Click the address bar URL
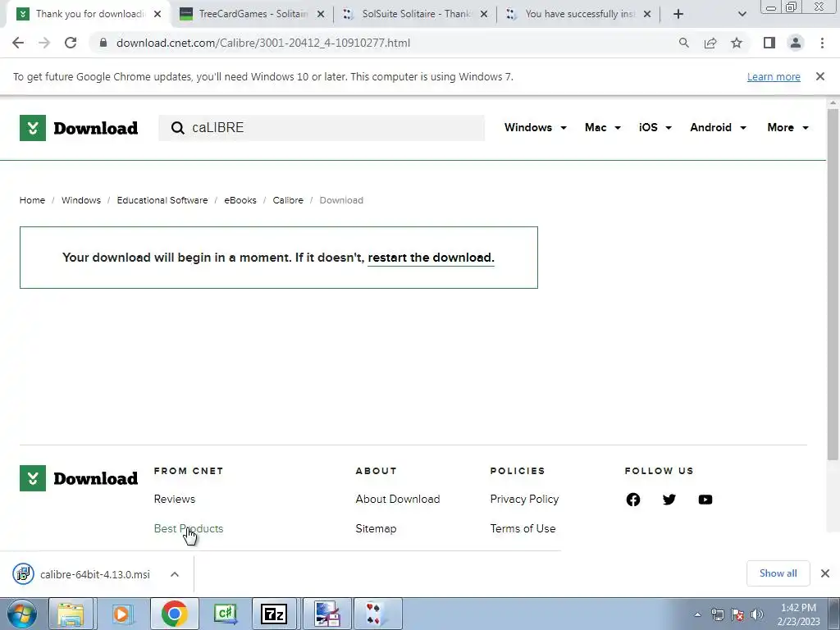This screenshot has width=840, height=630. coord(263,43)
